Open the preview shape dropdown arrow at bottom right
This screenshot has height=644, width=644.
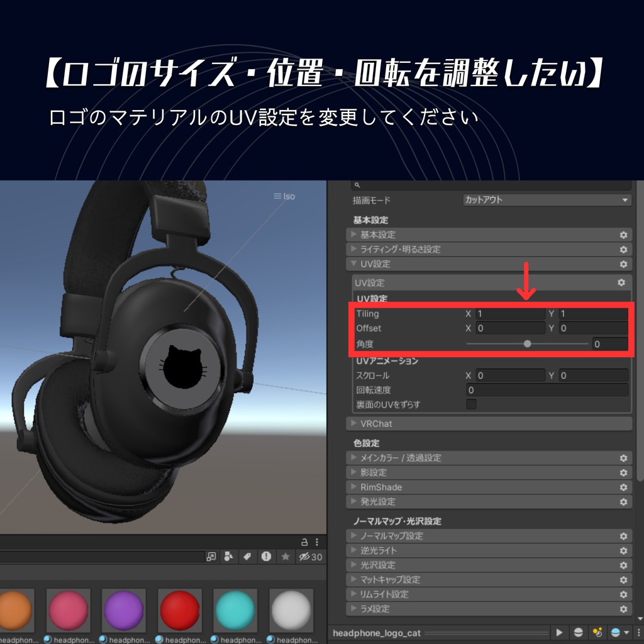point(626,633)
